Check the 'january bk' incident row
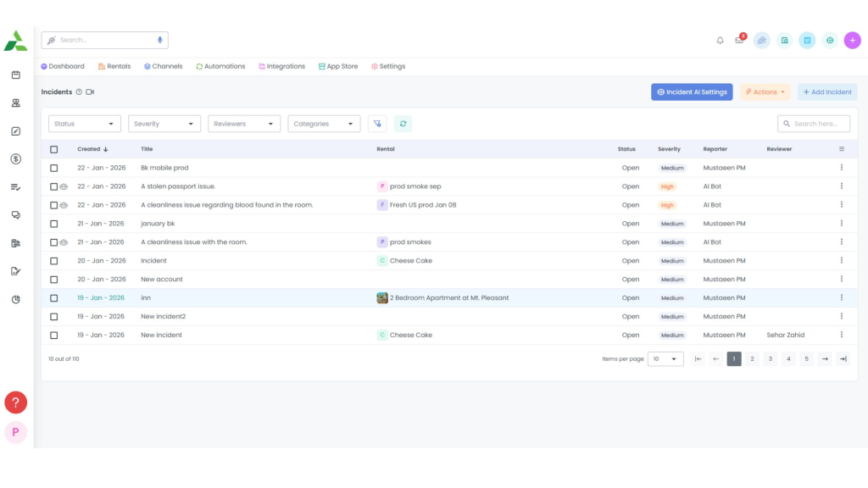The image size is (868, 488). 53,224
